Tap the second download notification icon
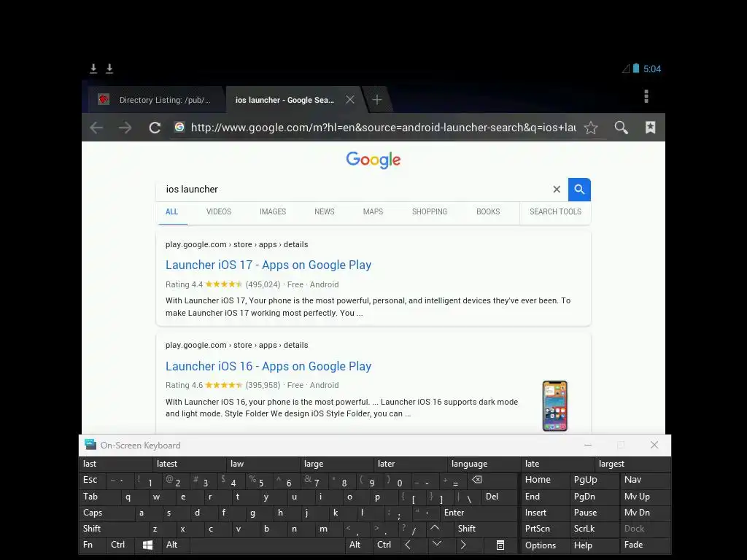This screenshot has height=560, width=747. coord(109,69)
